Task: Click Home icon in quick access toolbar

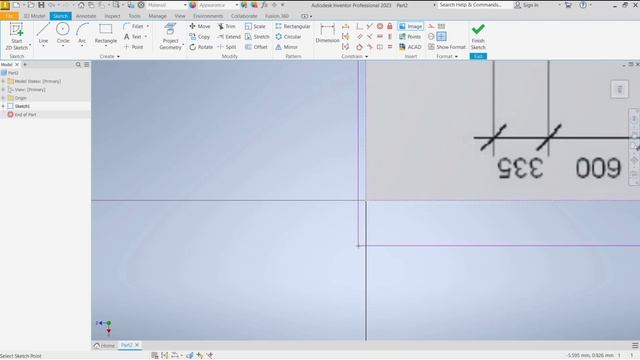Action: click(81, 5)
